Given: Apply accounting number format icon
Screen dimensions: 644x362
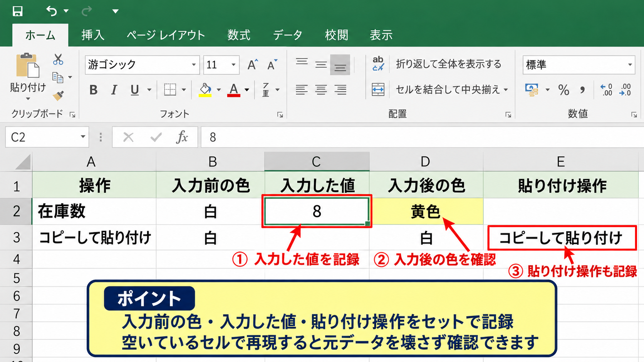Looking at the screenshot, I should pos(532,90).
